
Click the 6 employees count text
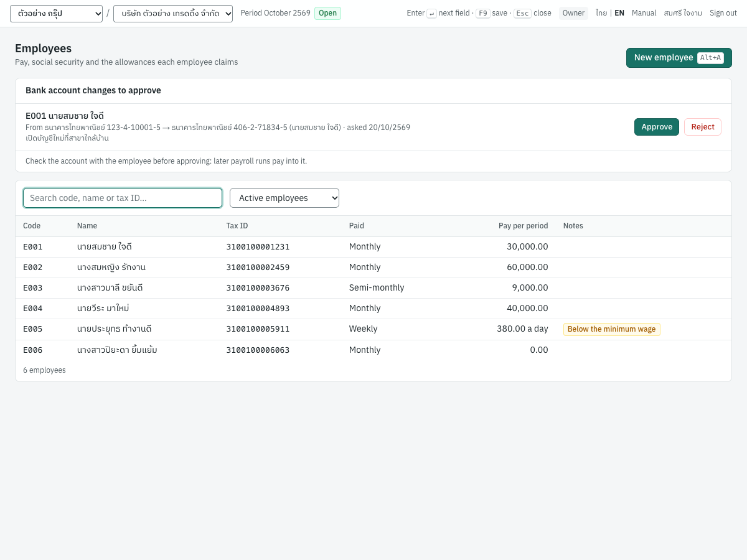coord(44,370)
